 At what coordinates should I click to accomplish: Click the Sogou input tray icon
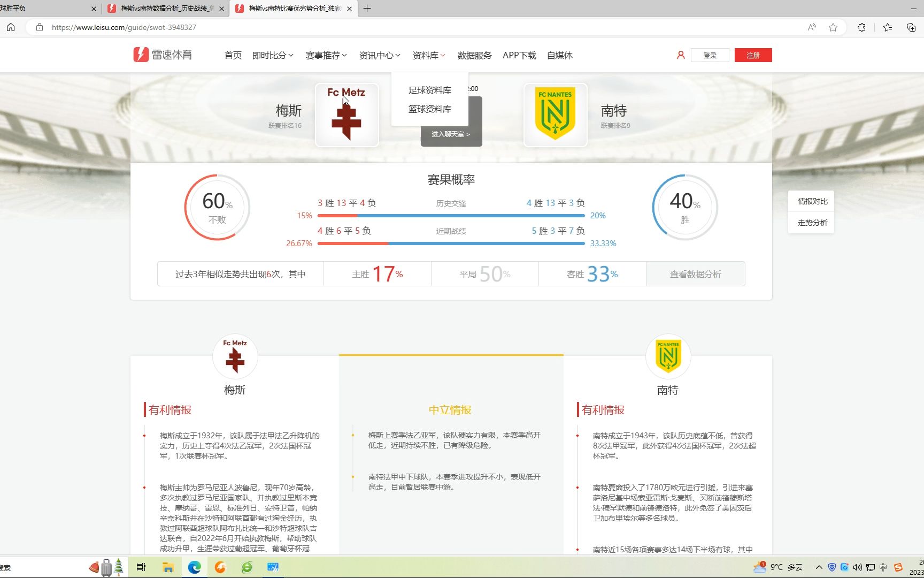(x=898, y=567)
